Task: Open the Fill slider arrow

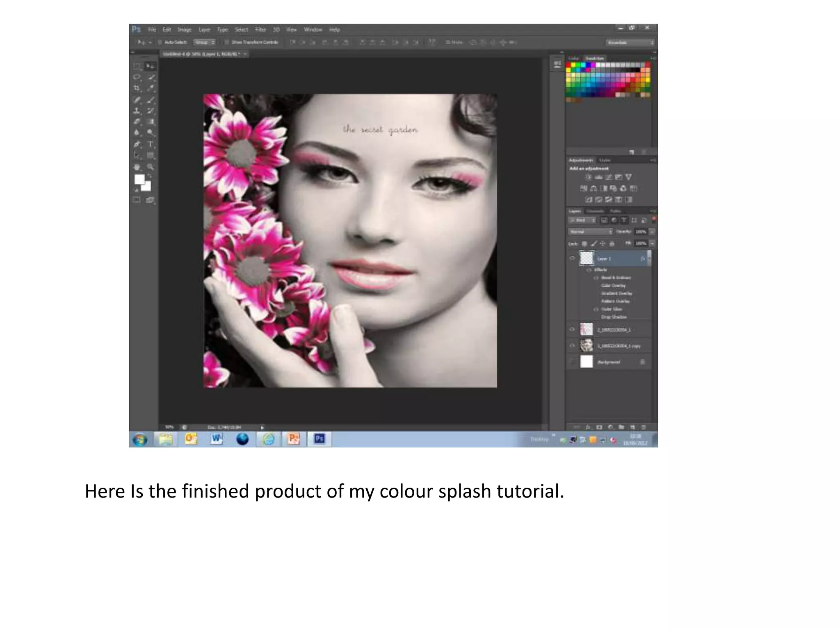Action: click(652, 244)
